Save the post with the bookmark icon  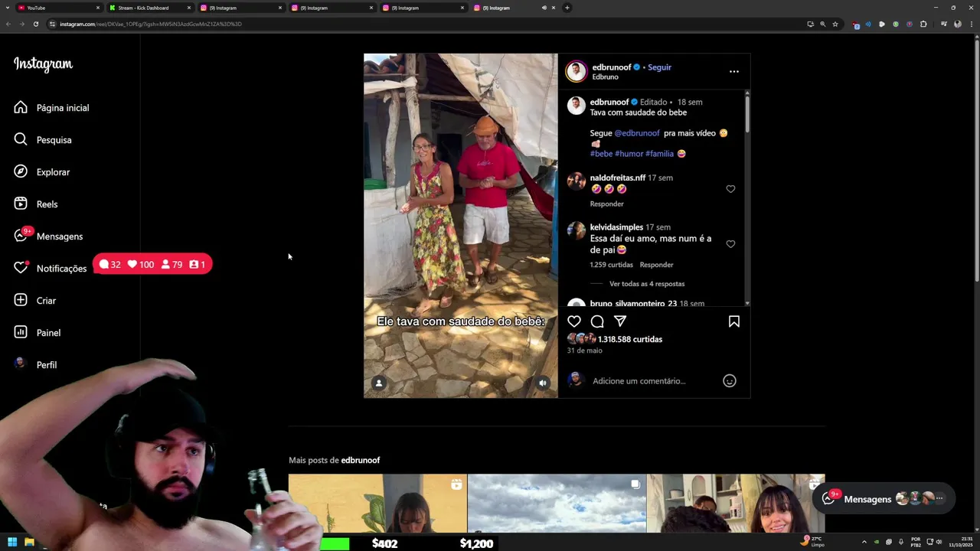pos(733,321)
